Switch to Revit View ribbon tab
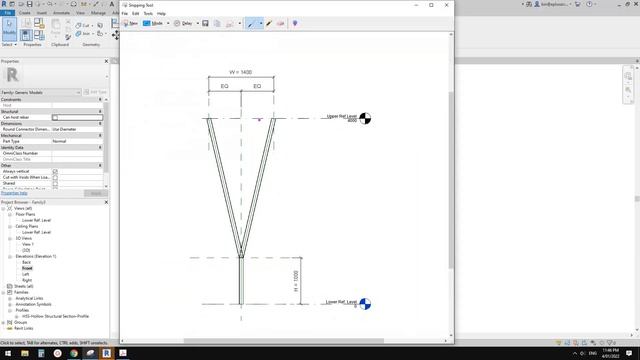 (x=80, y=13)
